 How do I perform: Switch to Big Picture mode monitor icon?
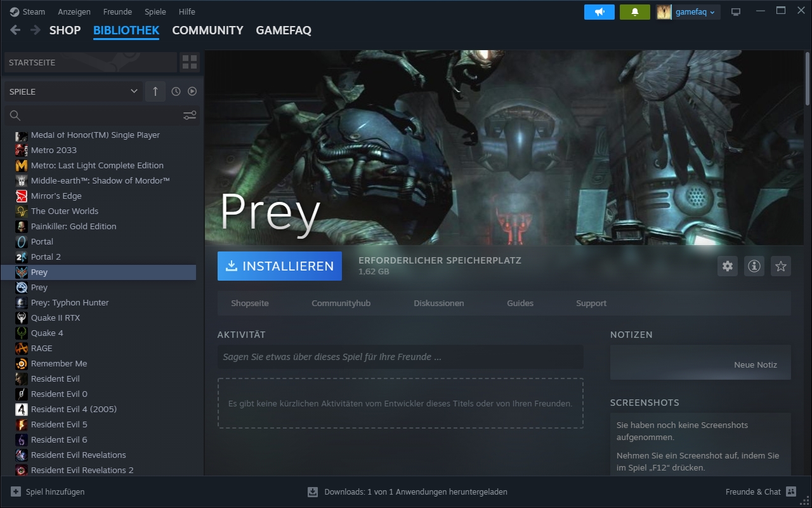pos(736,12)
